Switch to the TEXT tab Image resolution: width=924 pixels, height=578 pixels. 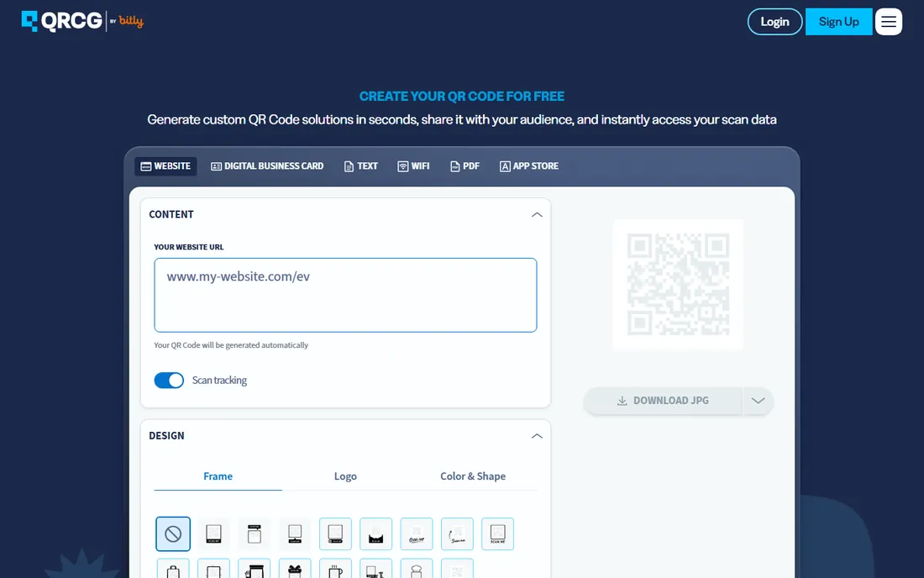point(360,166)
